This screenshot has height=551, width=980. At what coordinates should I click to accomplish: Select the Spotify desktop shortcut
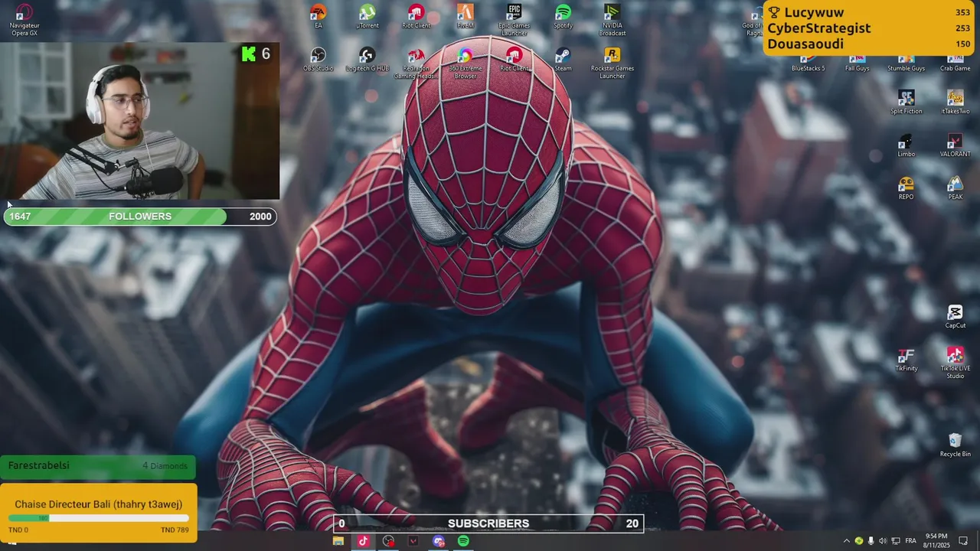coord(563,16)
